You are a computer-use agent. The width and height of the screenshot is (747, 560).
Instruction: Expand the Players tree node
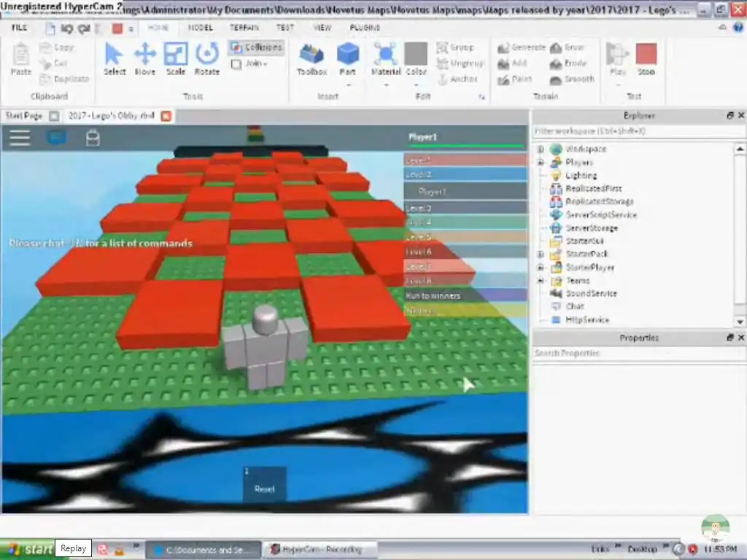click(541, 163)
